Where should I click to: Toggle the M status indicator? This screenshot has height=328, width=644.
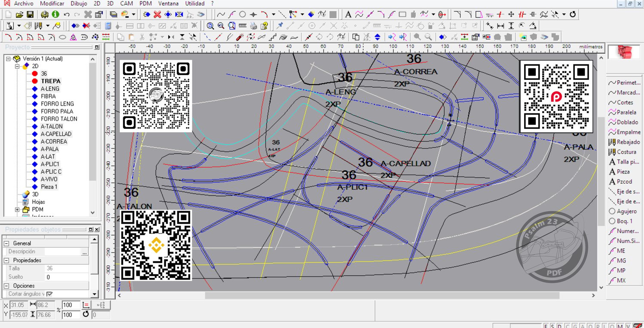[x=620, y=326]
